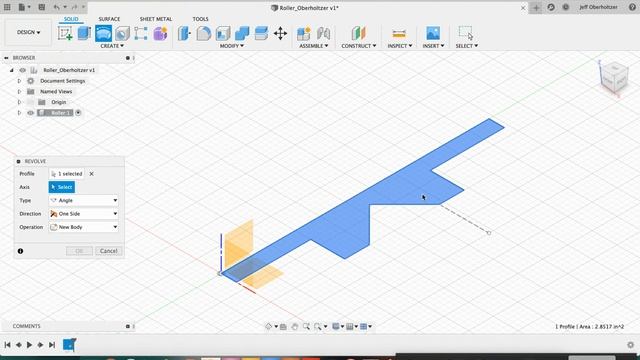Viewport: 640px width, 360px height.
Task: Open the Help question mark icon
Action: point(632,7)
